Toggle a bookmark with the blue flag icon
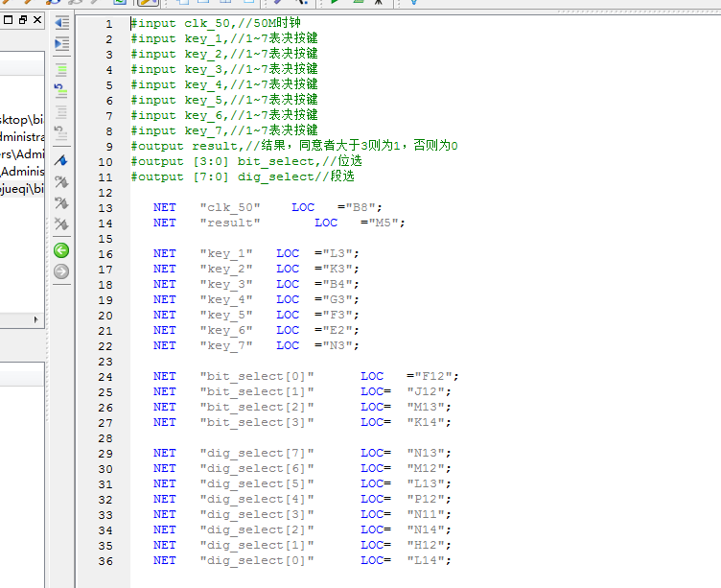721x588 pixels. [61, 160]
